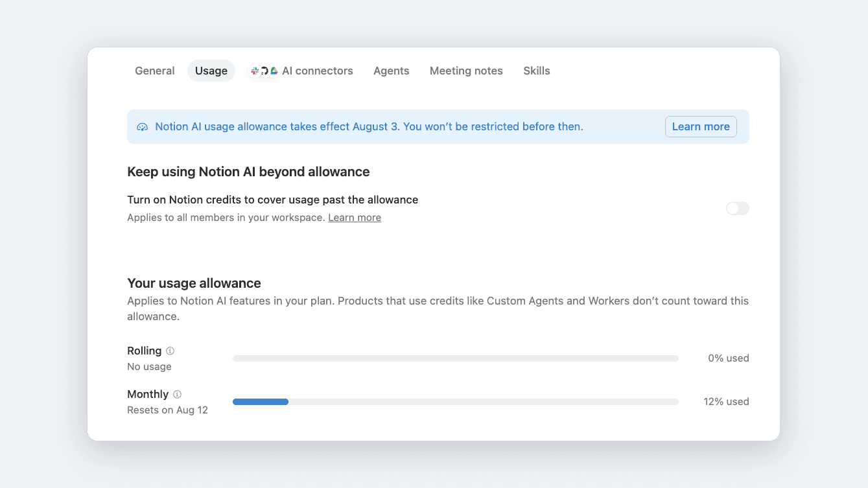Click the Learn more button in the banner
Viewport: 868px width, 488px height.
[701, 126]
